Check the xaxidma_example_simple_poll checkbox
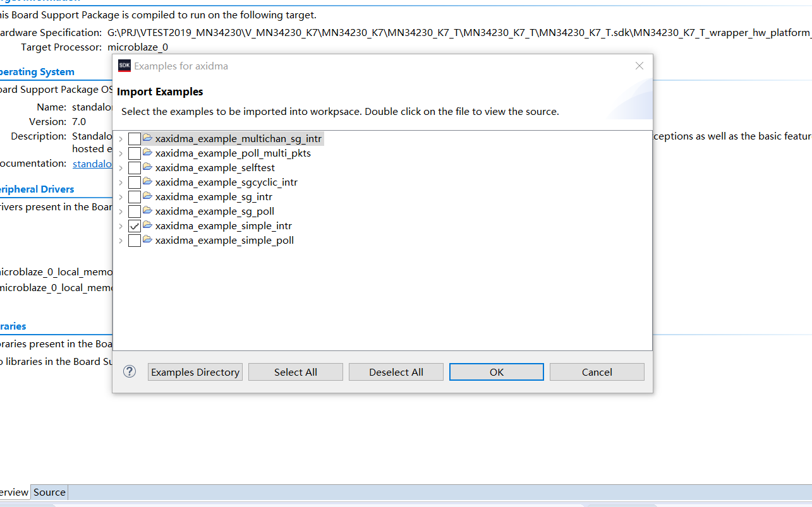The width and height of the screenshot is (812, 507). 134,241
